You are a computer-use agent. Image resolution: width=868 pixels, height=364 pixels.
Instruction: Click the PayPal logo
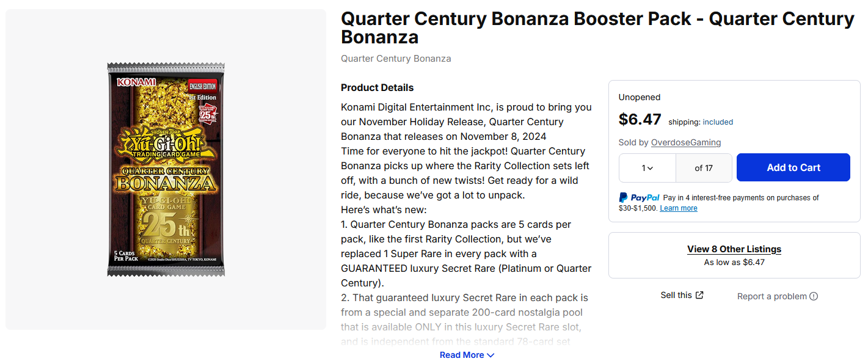pyautogui.click(x=639, y=198)
